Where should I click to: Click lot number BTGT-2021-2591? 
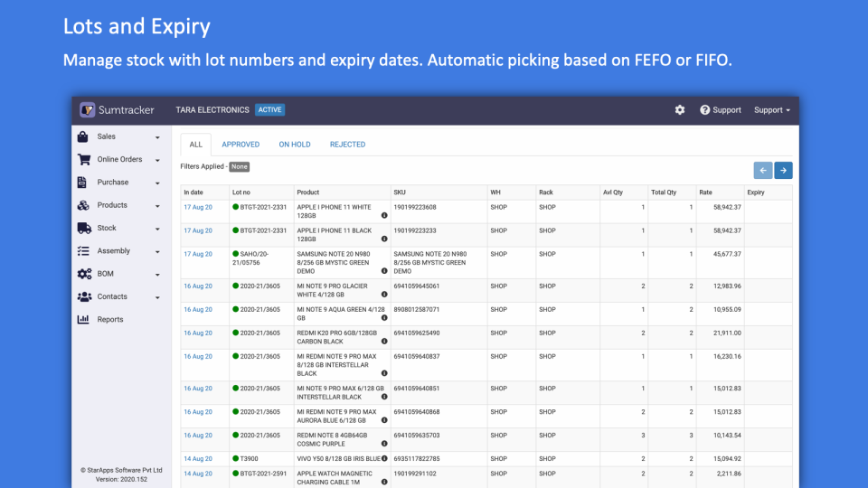click(263, 474)
